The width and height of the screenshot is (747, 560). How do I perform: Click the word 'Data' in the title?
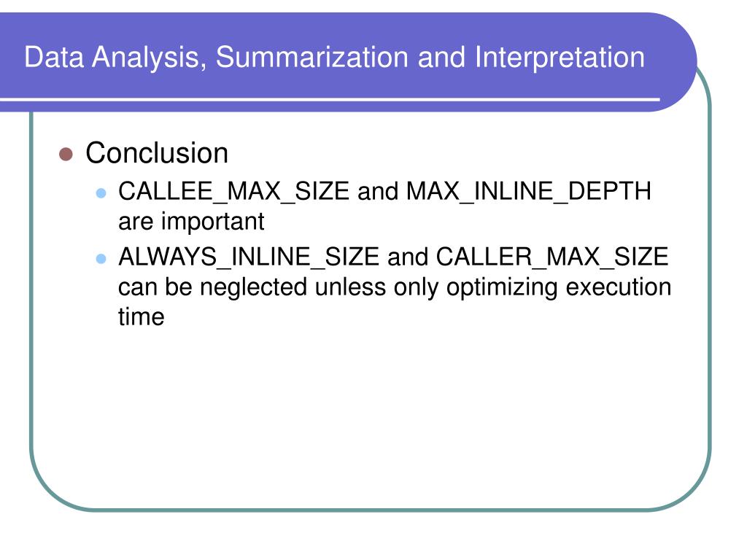pos(54,57)
